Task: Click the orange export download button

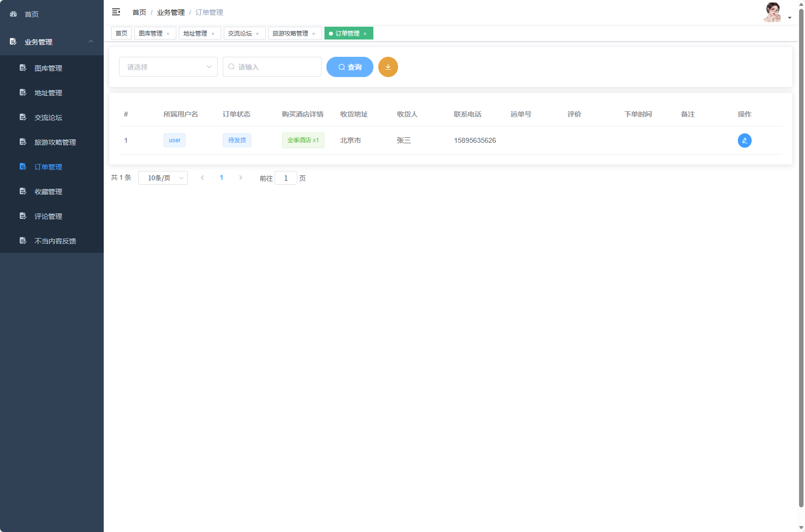Action: point(388,67)
